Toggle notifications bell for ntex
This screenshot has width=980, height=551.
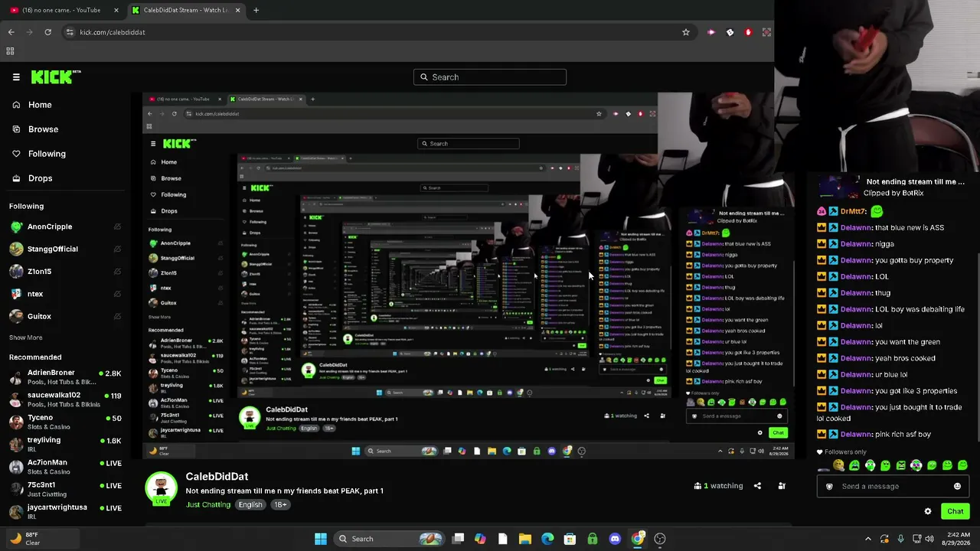[117, 294]
